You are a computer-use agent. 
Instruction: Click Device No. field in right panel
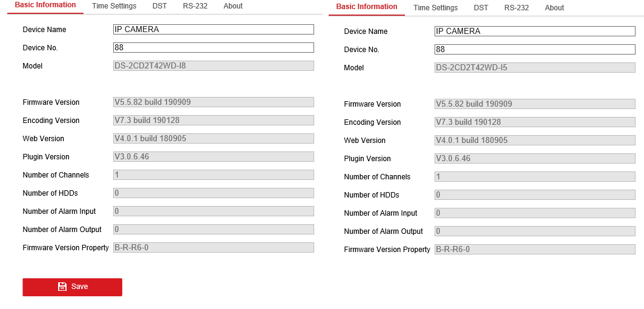534,50
